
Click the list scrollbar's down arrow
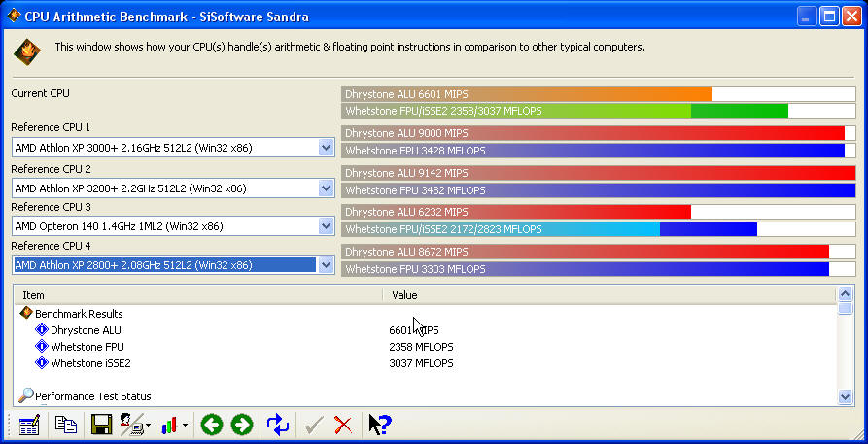tap(846, 396)
